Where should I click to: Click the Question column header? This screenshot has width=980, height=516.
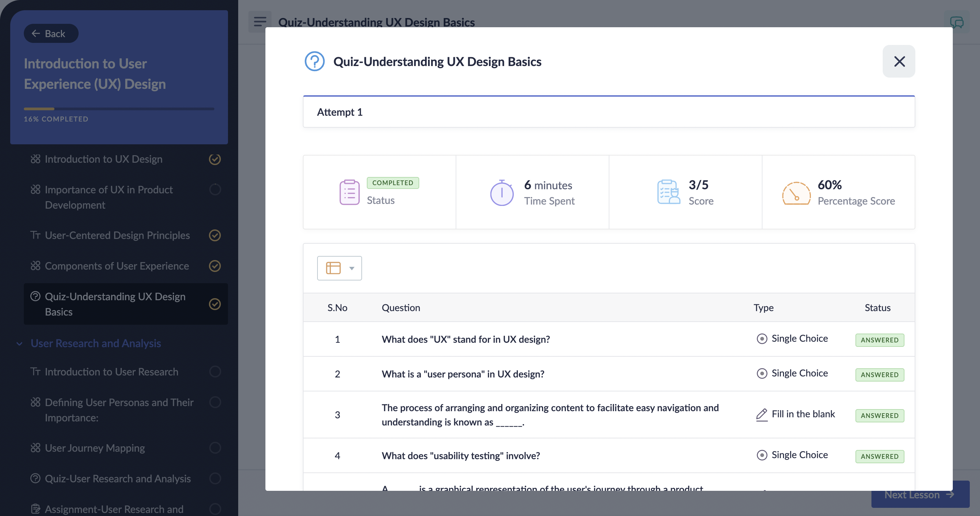point(401,307)
